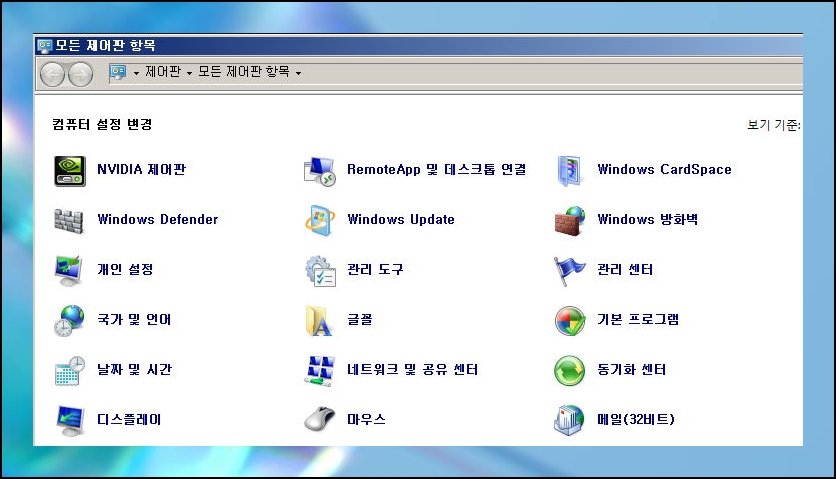Screen dimensions: 836x479
Task: Open the 마우스 mouse icon
Action: (319, 419)
